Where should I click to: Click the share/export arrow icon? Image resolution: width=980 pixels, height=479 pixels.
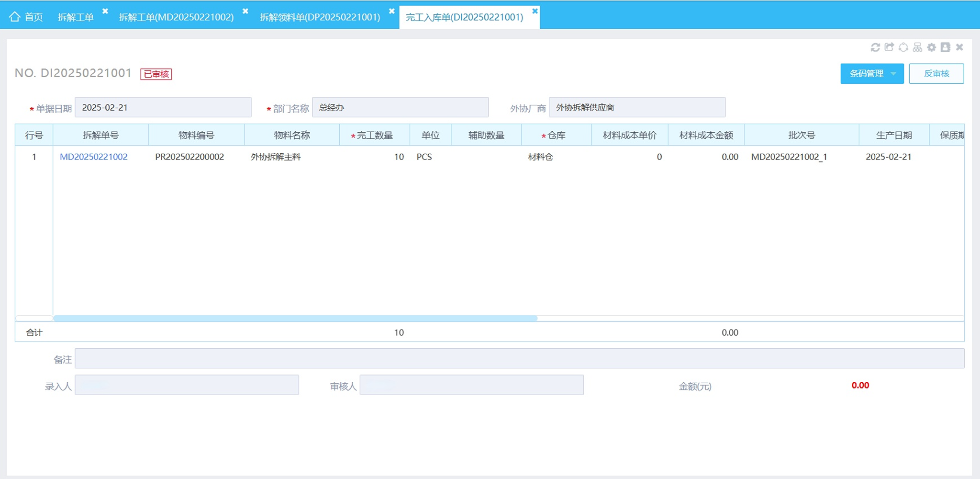[x=889, y=47]
